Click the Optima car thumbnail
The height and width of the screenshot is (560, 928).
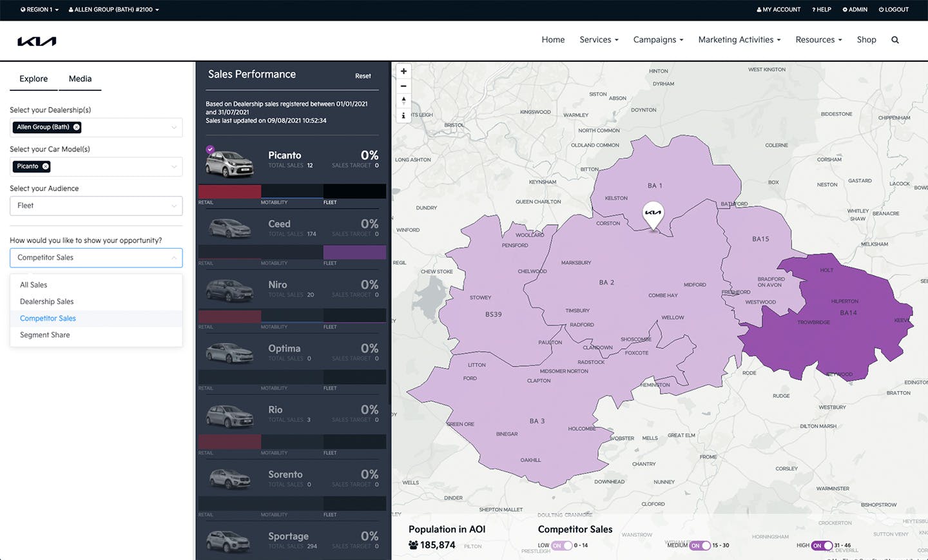coord(229,352)
